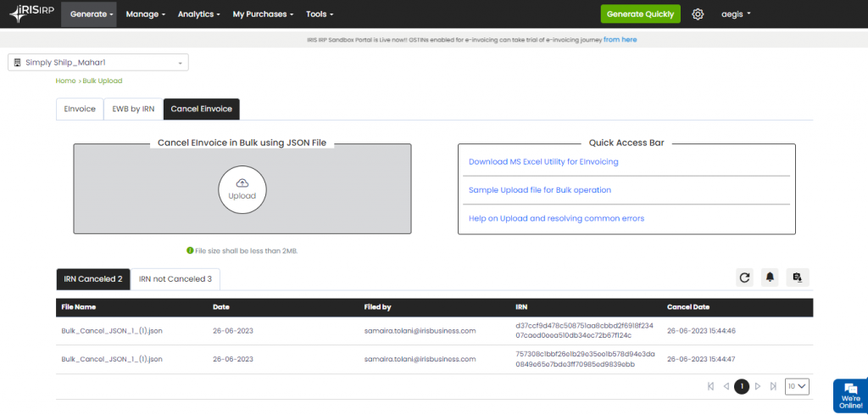The height and width of the screenshot is (415, 868).
Task: Expand the page size 10 dropdown
Action: (797, 386)
